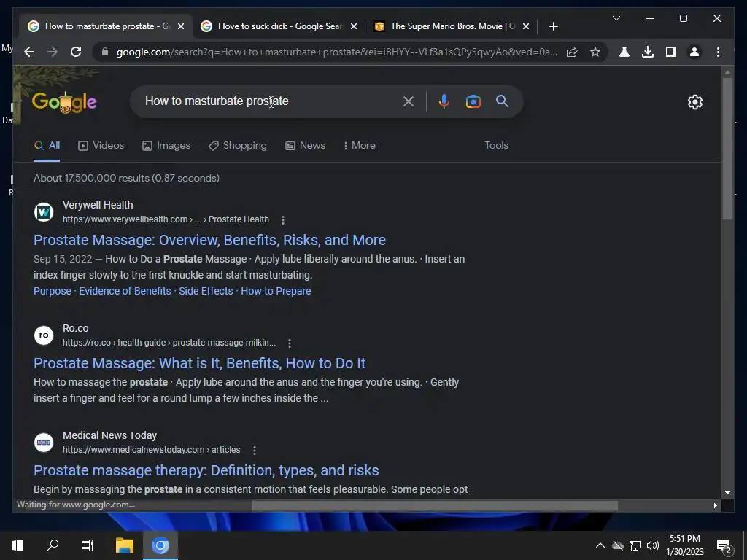The height and width of the screenshot is (560, 747).
Task: Open the Windows Start menu
Action: pyautogui.click(x=18, y=545)
